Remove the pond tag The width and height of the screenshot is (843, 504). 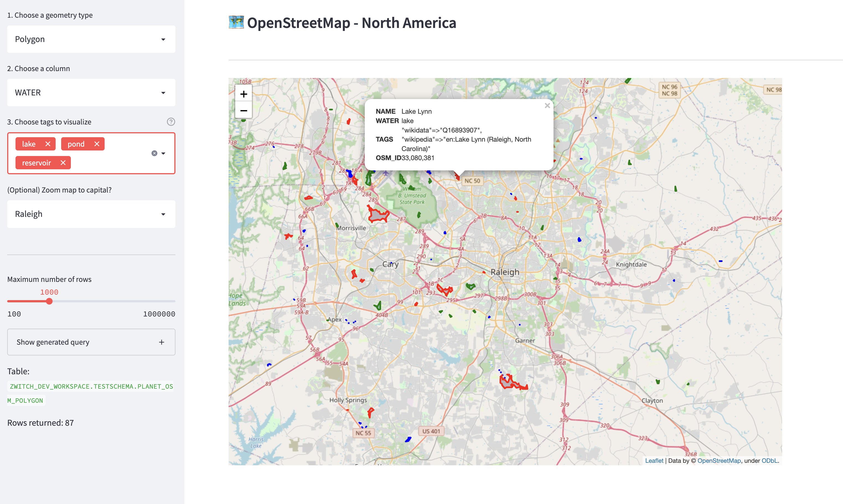click(97, 144)
